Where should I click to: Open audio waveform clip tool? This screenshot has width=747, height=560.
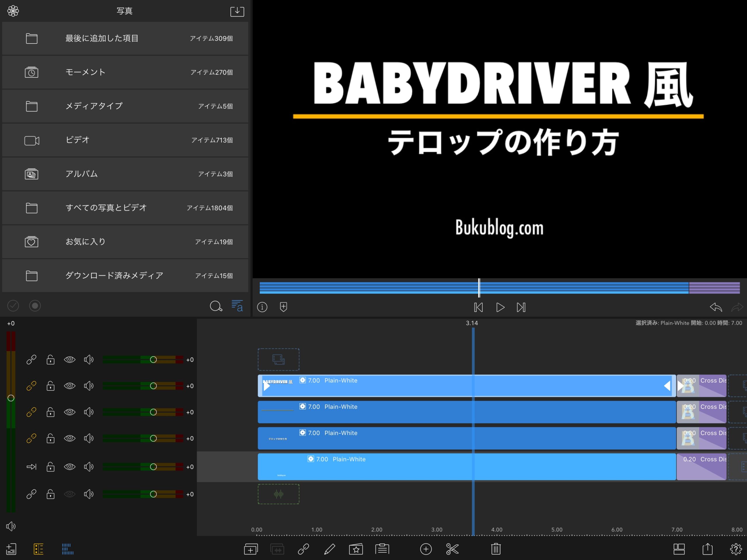pyautogui.click(x=277, y=549)
